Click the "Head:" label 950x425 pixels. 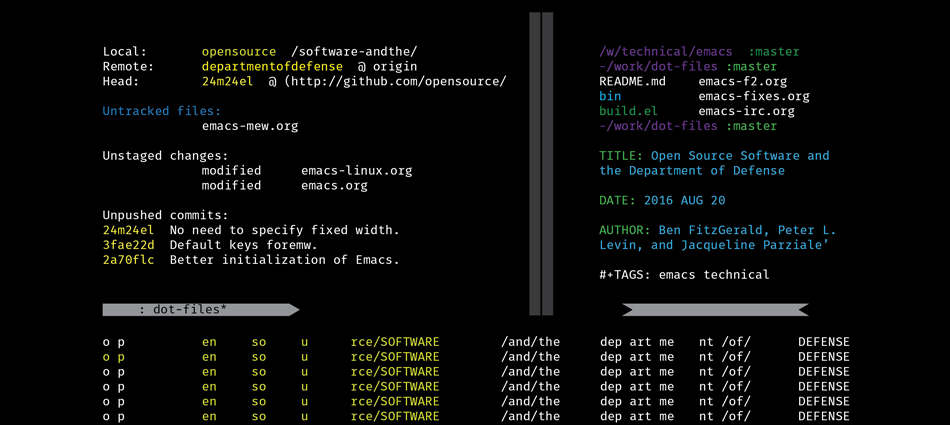point(121,82)
